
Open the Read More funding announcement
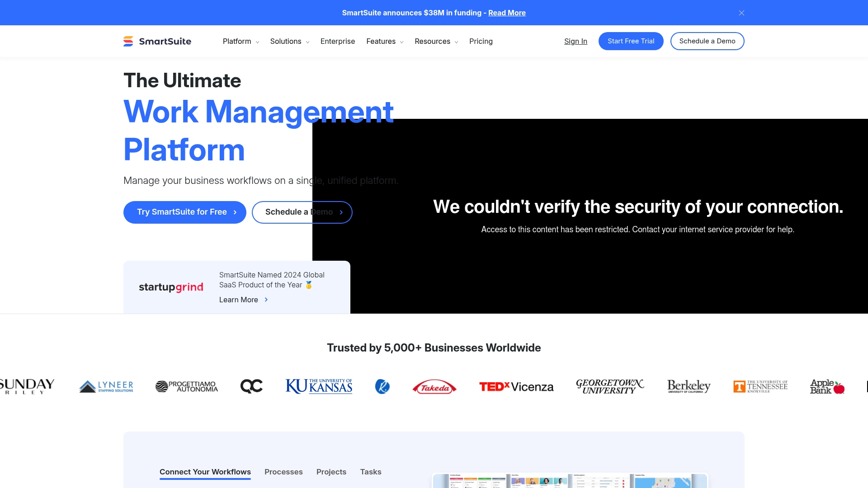tap(507, 13)
